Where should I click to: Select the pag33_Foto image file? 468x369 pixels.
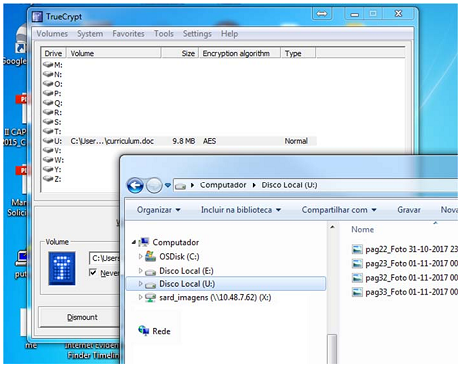pos(404,292)
